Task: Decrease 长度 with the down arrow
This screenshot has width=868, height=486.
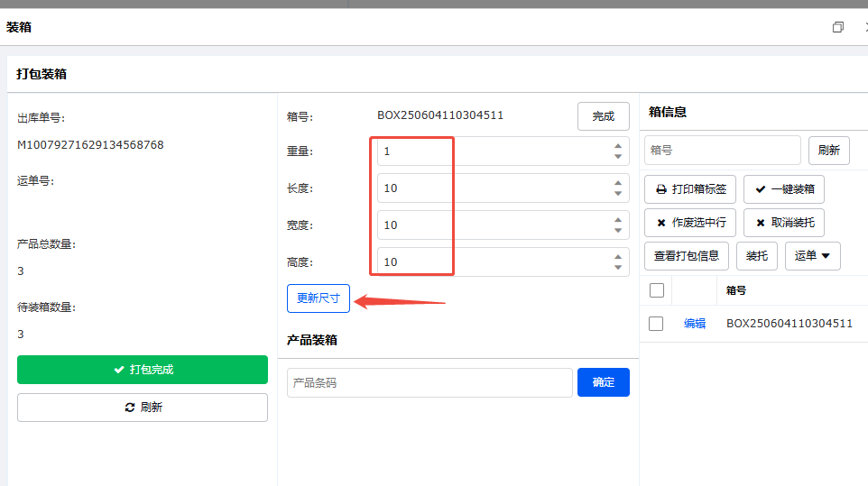Action: (x=618, y=194)
